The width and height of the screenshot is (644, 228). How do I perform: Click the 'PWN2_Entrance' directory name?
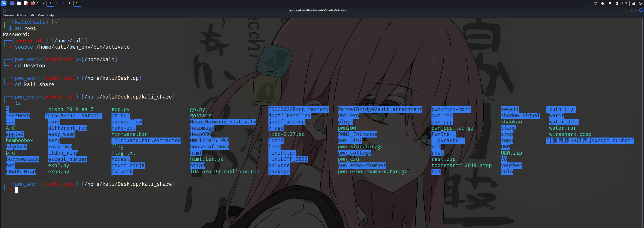358,134
